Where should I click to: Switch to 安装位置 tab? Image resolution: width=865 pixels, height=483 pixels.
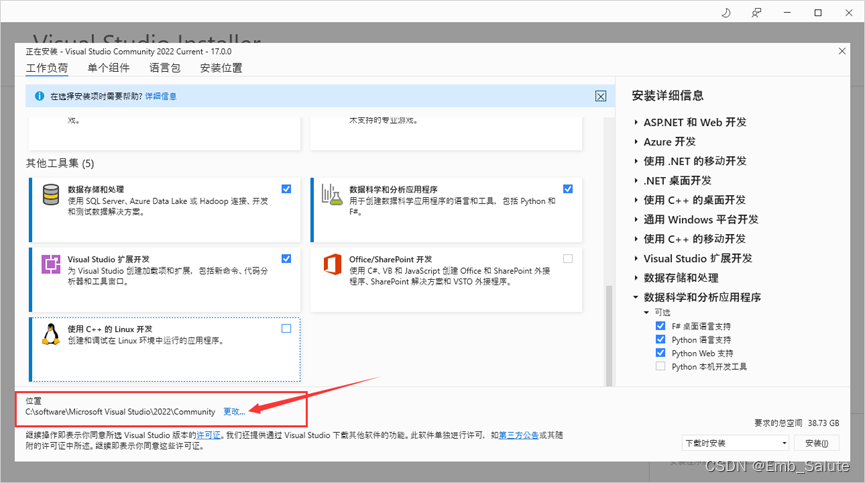pos(221,68)
